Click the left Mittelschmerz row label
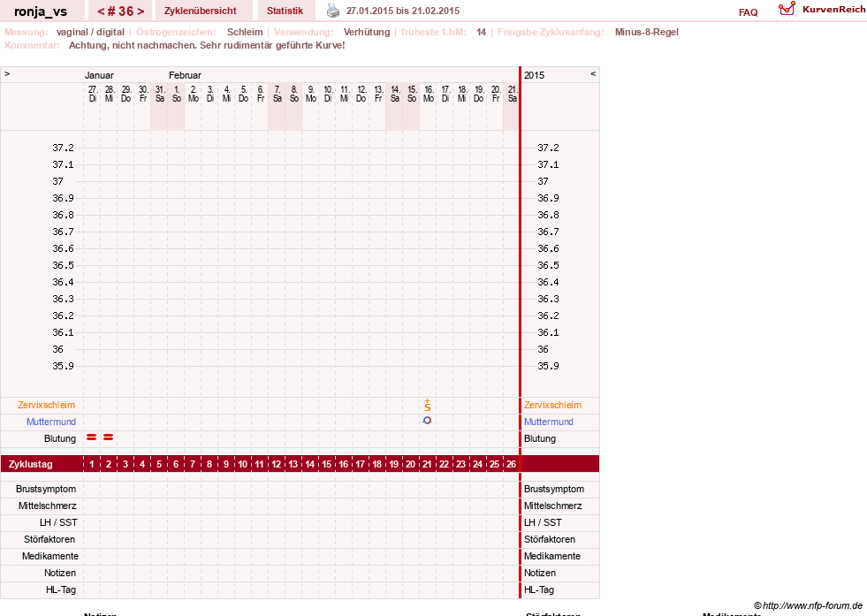Image resolution: width=867 pixels, height=616 pixels. coord(48,506)
